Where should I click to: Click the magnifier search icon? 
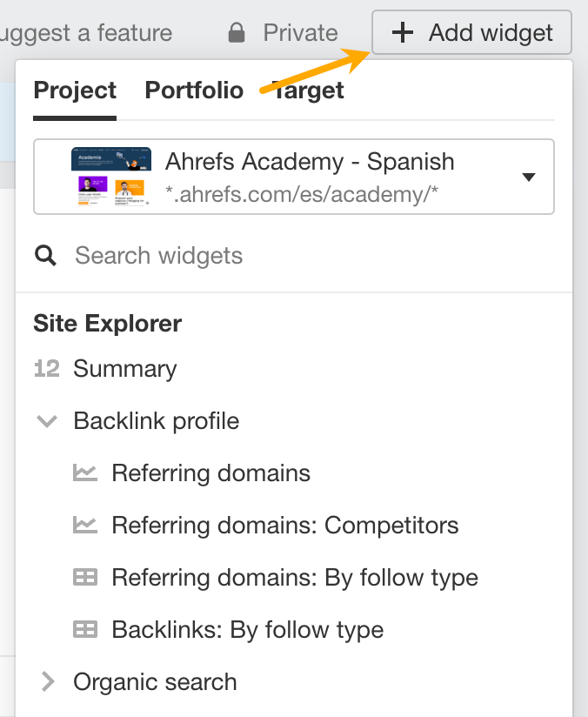click(46, 256)
